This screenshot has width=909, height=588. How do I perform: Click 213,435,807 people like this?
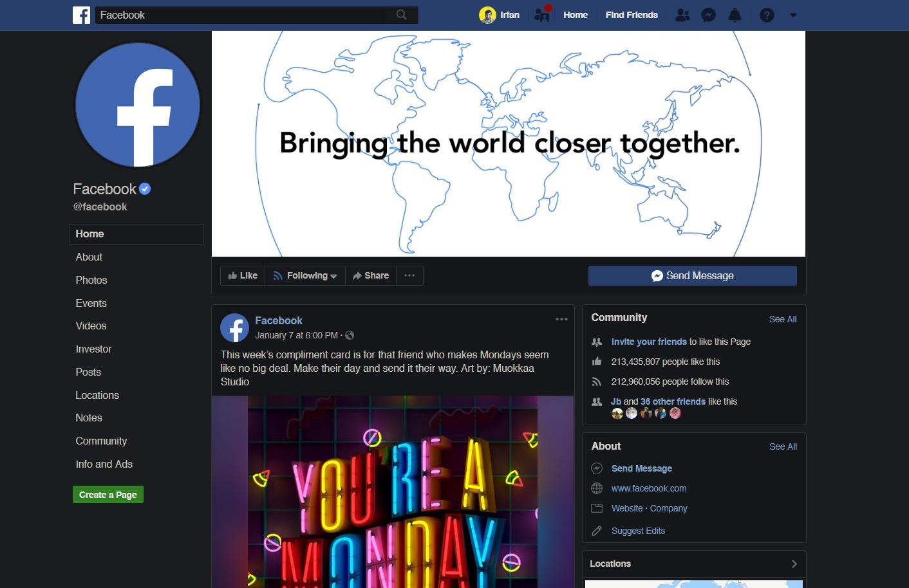666,362
